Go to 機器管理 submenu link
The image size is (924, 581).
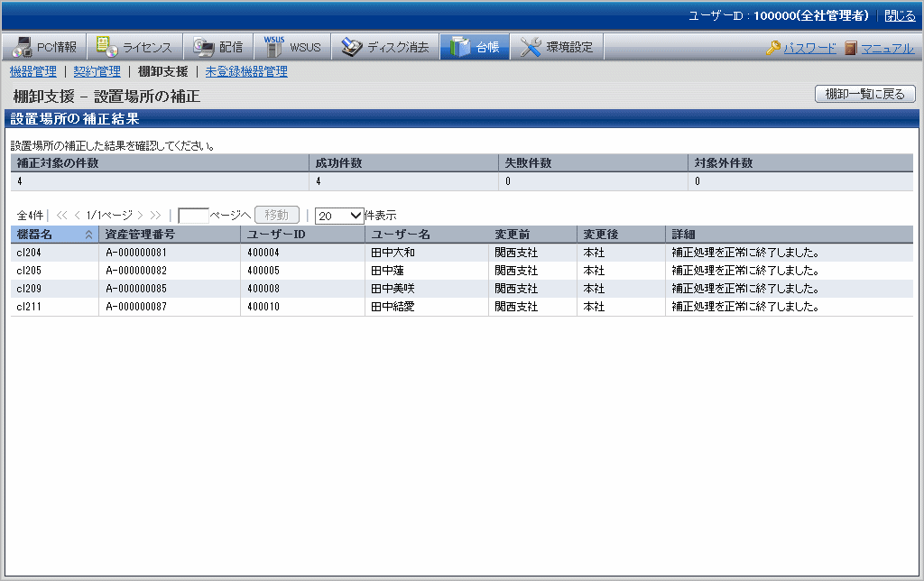click(32, 71)
